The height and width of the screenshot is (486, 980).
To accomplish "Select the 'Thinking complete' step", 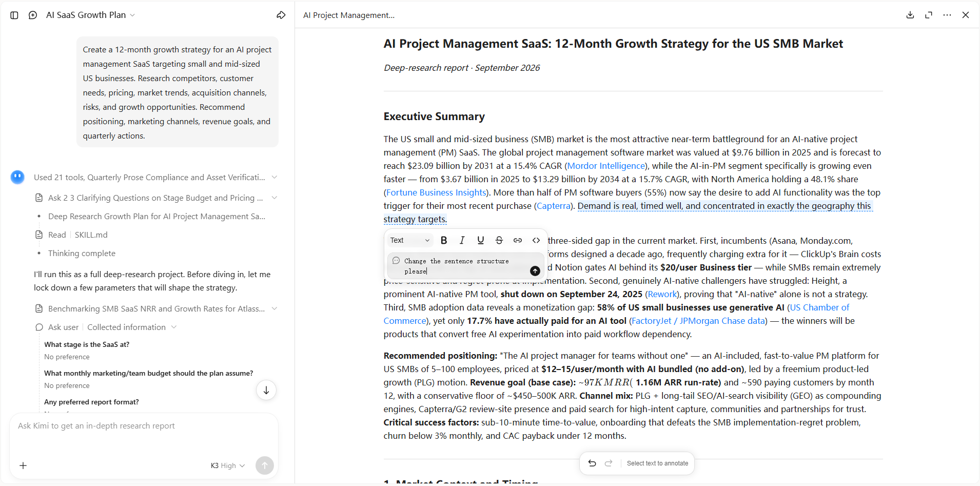I will click(x=82, y=254).
